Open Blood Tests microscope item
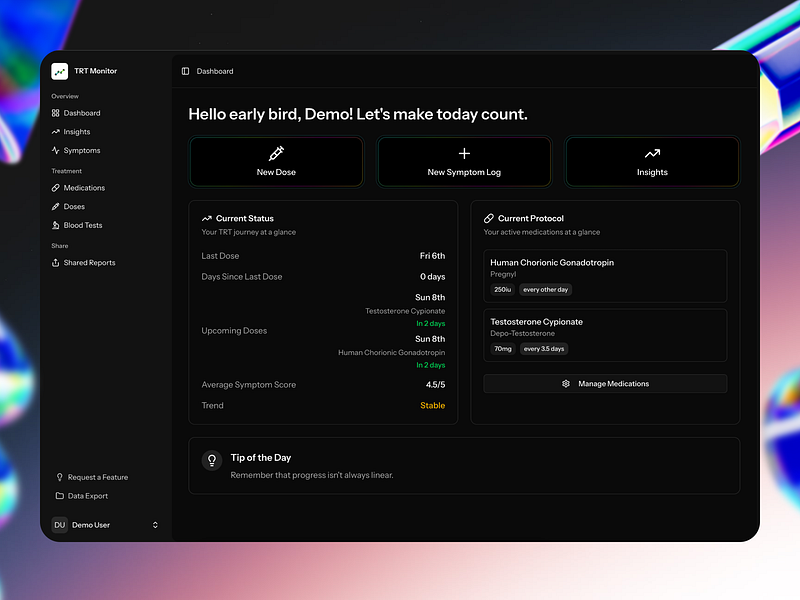The width and height of the screenshot is (800, 600). coord(77,225)
